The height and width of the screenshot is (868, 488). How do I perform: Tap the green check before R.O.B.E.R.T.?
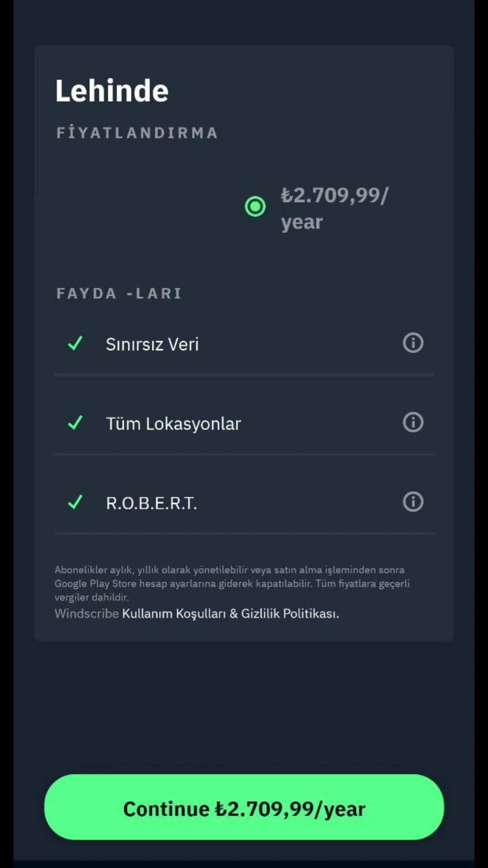tap(75, 502)
